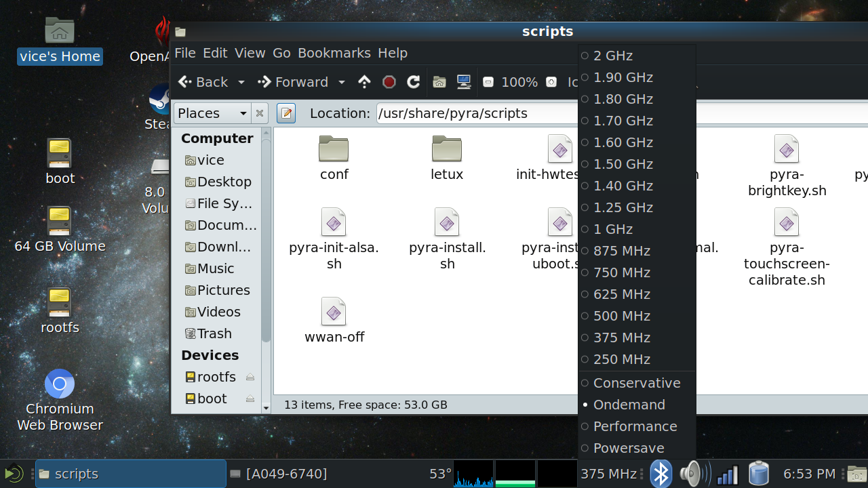
Task: Expand the Forward history dropdown arrow
Action: [x=342, y=82]
